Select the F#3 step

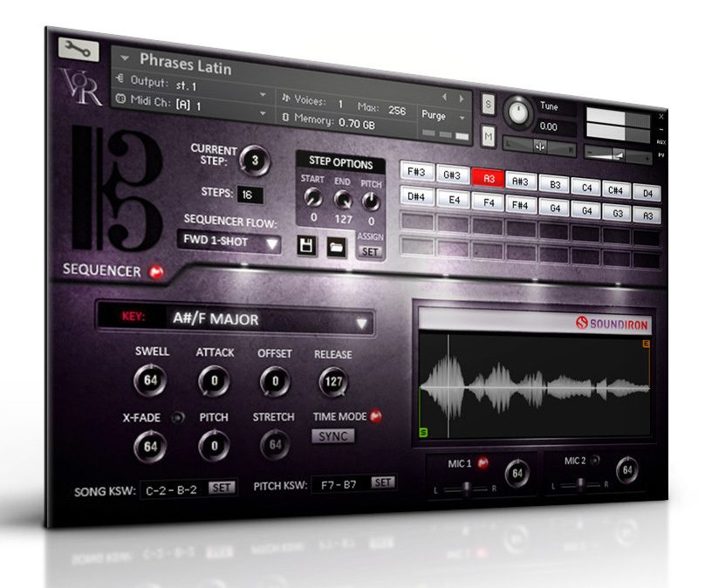pos(417,171)
